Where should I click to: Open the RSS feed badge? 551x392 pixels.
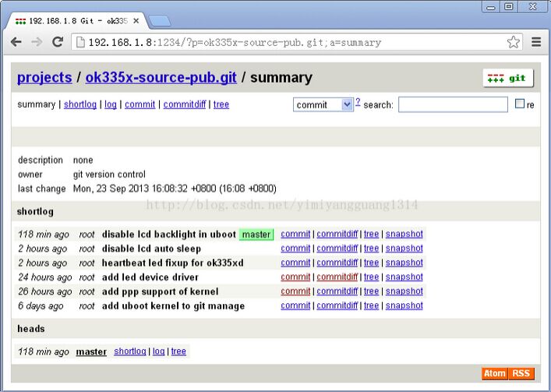tap(521, 373)
